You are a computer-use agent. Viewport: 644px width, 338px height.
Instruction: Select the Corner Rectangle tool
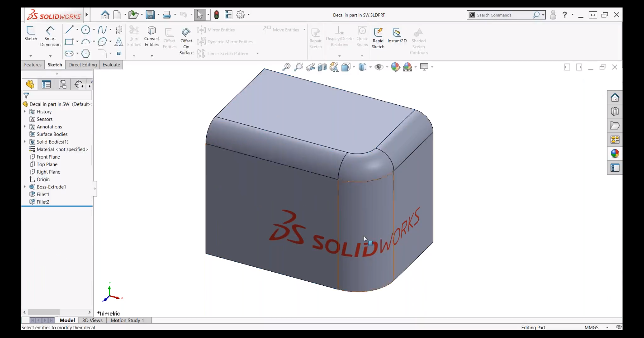[x=69, y=42]
